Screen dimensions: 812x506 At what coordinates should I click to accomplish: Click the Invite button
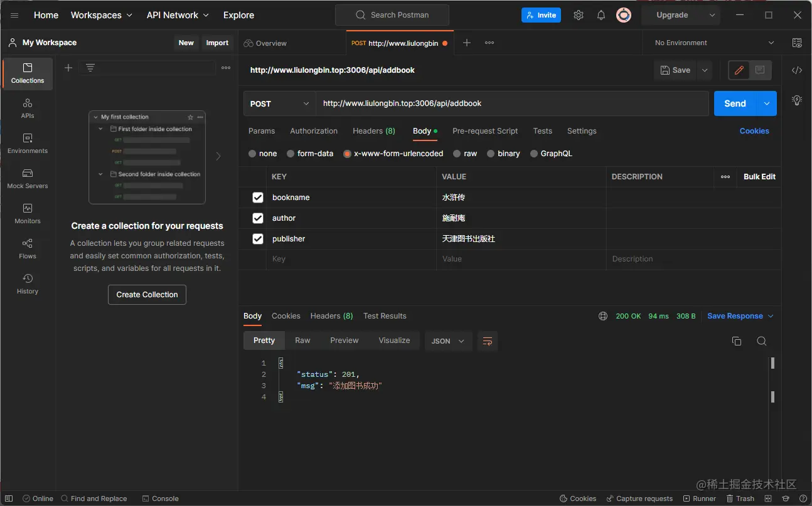point(541,15)
